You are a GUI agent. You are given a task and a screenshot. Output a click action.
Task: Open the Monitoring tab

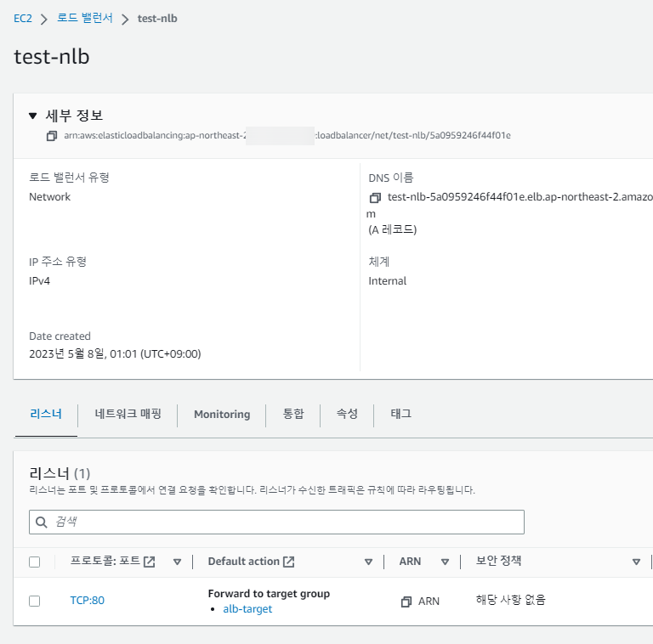point(222,415)
